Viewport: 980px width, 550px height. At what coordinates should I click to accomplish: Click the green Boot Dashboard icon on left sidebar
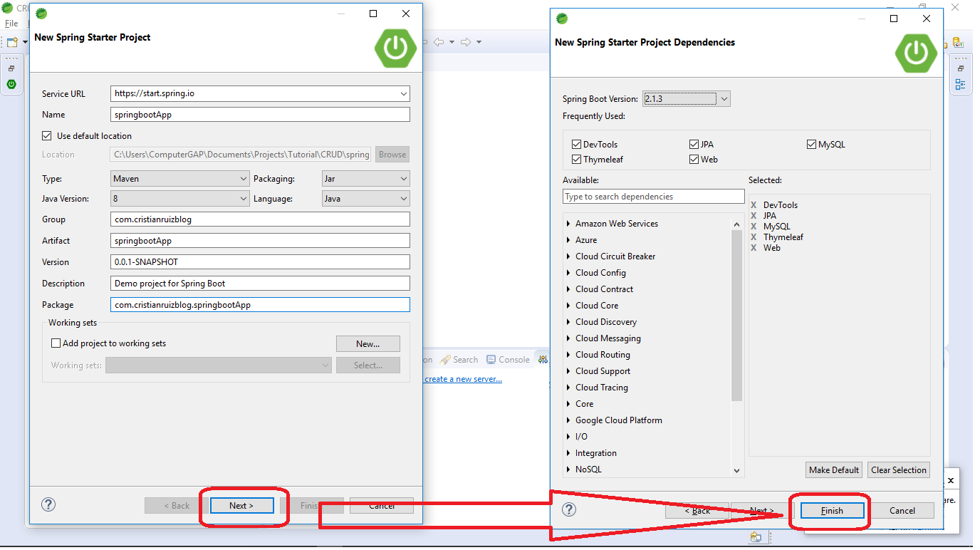(x=11, y=84)
